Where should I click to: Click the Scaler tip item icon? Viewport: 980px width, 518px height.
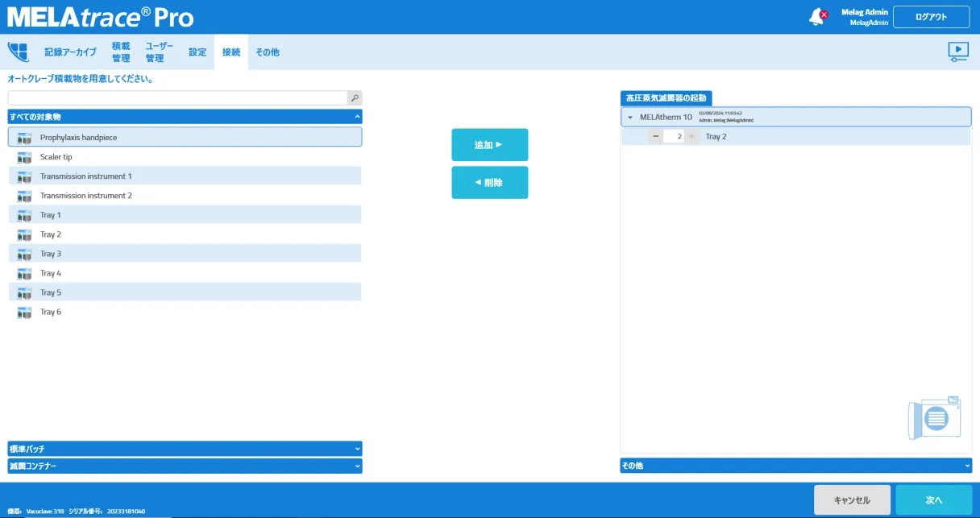pos(24,157)
